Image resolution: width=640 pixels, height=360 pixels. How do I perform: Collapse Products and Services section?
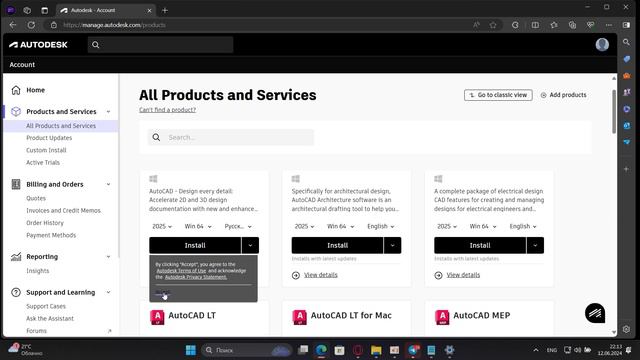(x=109, y=111)
